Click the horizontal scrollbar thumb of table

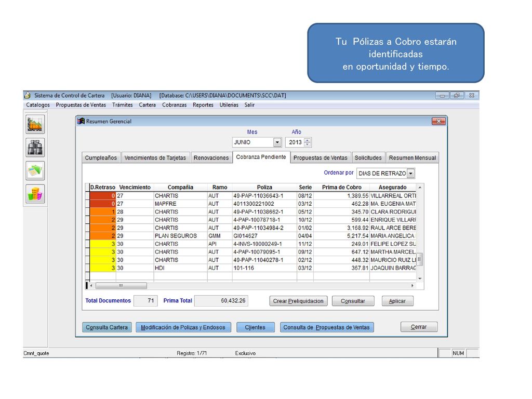[x=121, y=286]
